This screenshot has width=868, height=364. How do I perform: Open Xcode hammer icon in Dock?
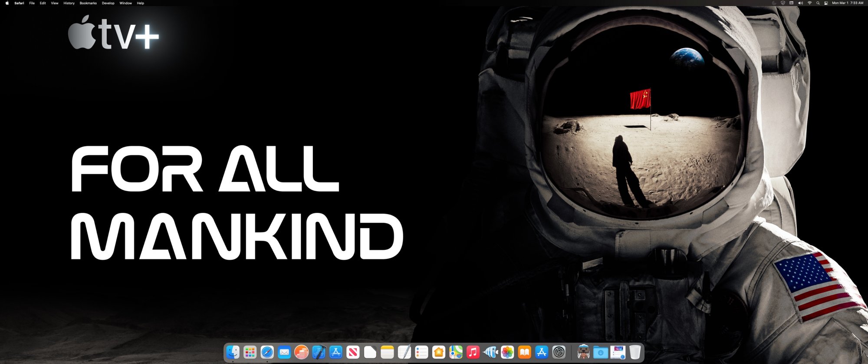click(319, 352)
